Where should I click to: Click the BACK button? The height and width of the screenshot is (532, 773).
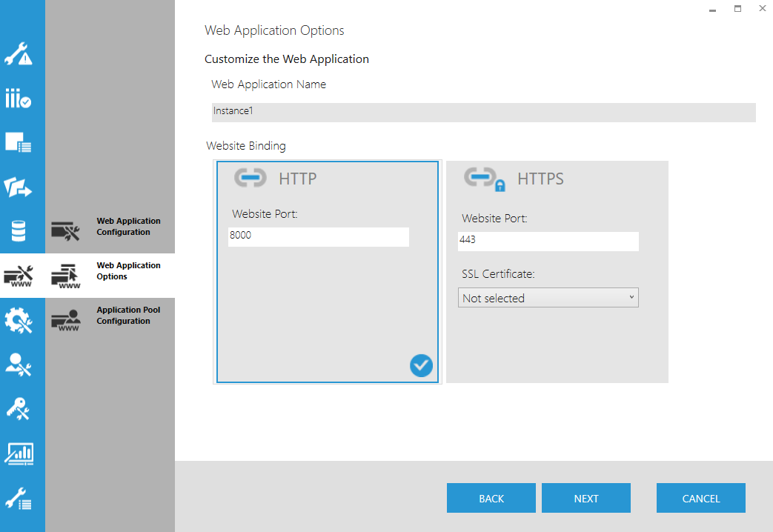coord(491,498)
